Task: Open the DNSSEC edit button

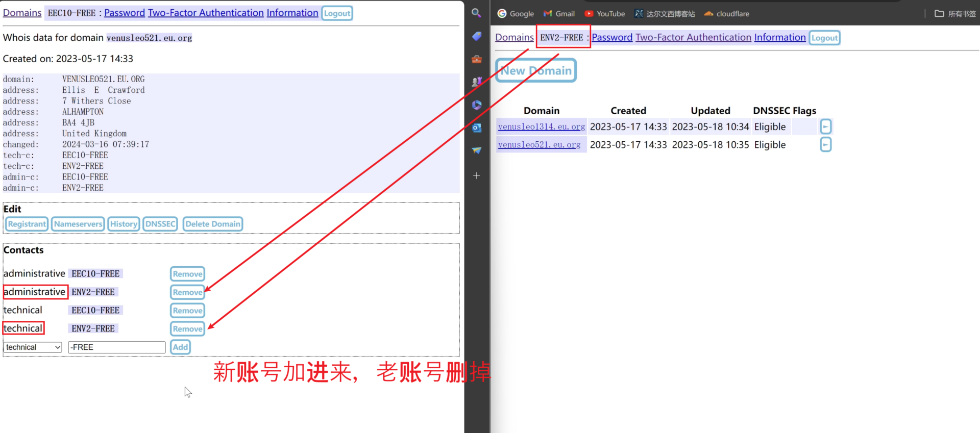Action: tap(160, 224)
